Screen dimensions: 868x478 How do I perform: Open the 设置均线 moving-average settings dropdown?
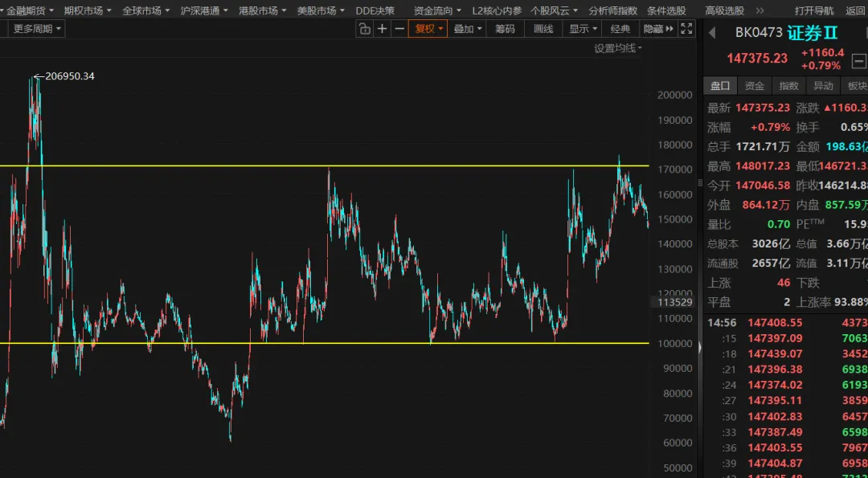pyautogui.click(x=618, y=48)
